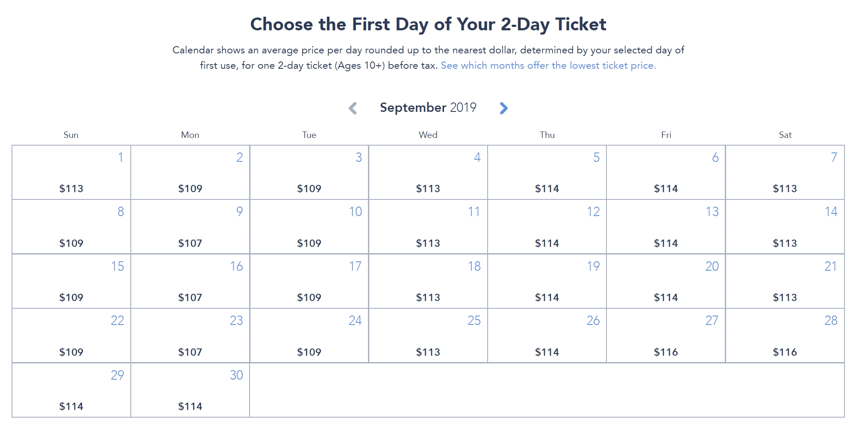Advance to next month arrow
Screen dimensions: 868x430
point(504,108)
